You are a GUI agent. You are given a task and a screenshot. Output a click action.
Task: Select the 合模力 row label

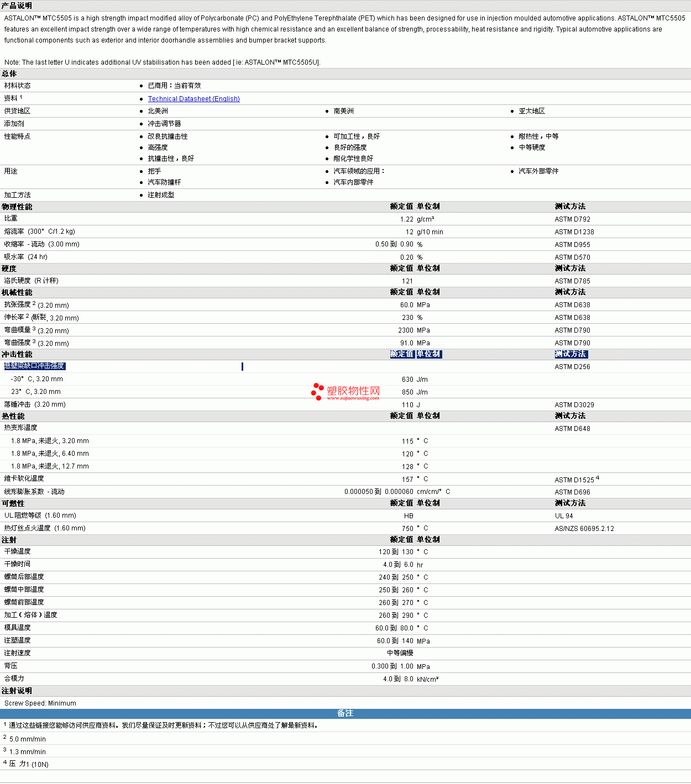tap(14, 678)
